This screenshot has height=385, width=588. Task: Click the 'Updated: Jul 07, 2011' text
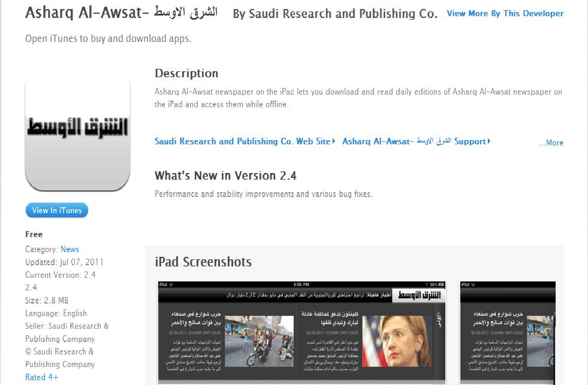tap(64, 262)
